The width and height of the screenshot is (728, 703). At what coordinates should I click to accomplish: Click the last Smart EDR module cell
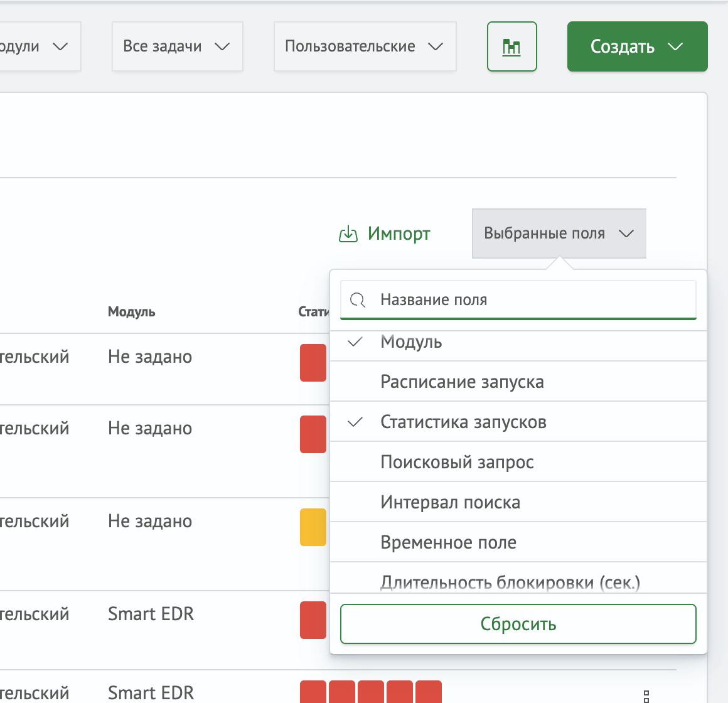click(151, 693)
